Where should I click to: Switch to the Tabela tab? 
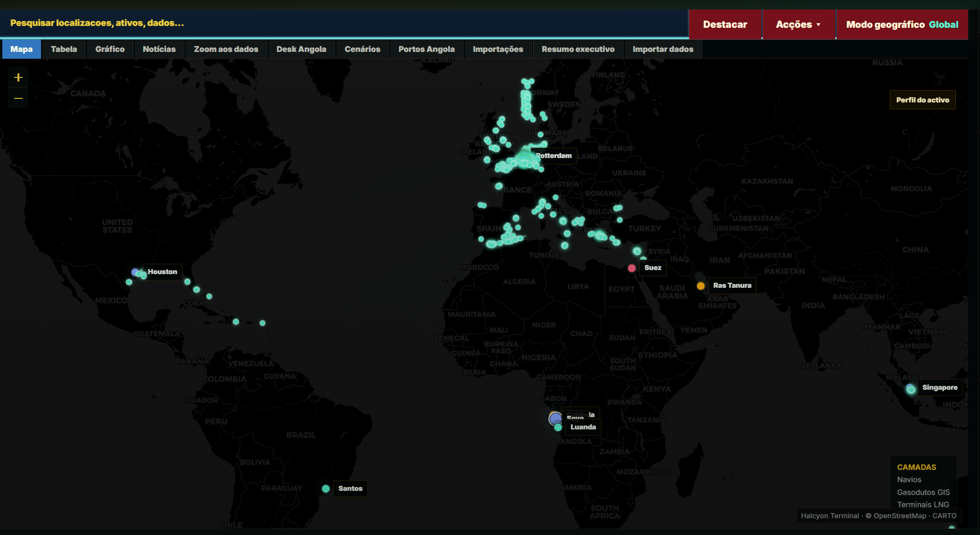click(x=64, y=49)
